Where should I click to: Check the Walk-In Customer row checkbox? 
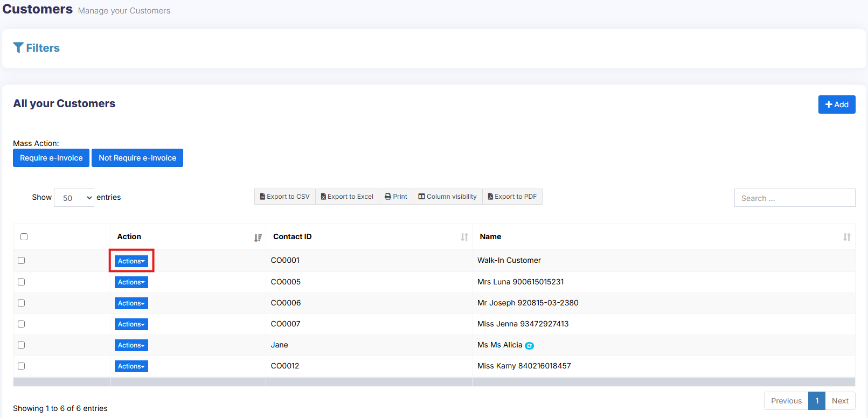[x=22, y=261]
